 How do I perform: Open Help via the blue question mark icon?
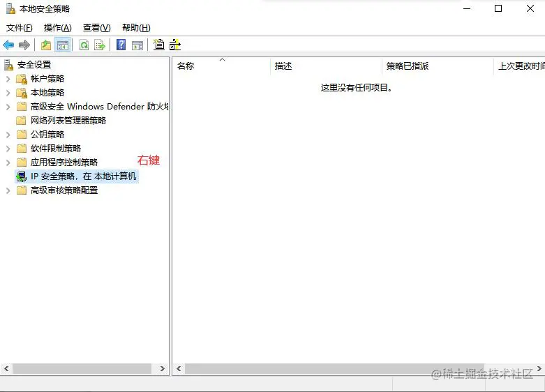tap(121, 45)
